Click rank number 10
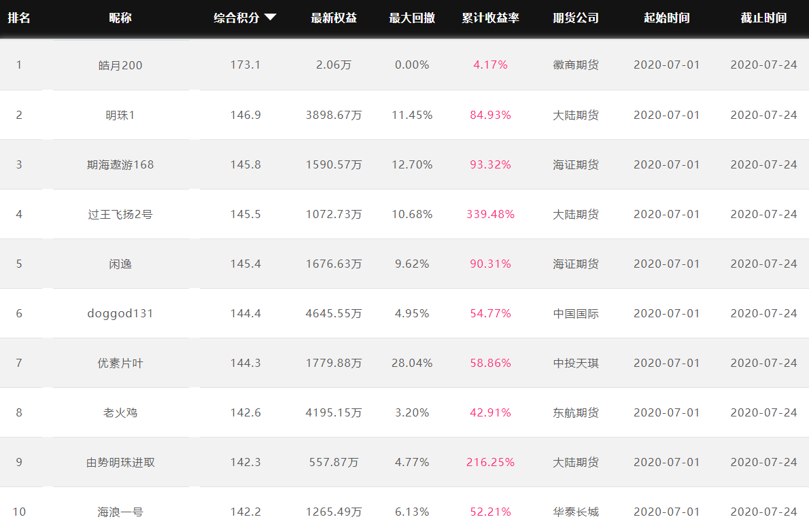The height and width of the screenshot is (532, 809). coord(19,512)
